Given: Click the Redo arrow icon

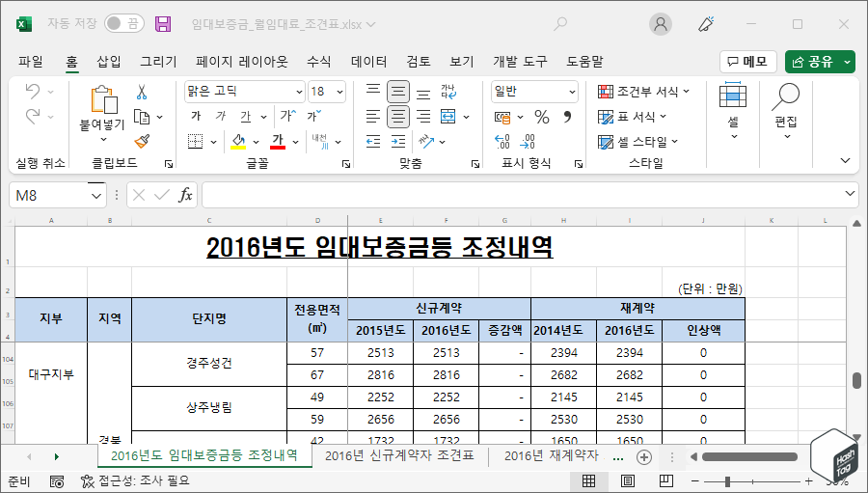Looking at the screenshot, I should pos(33,117).
